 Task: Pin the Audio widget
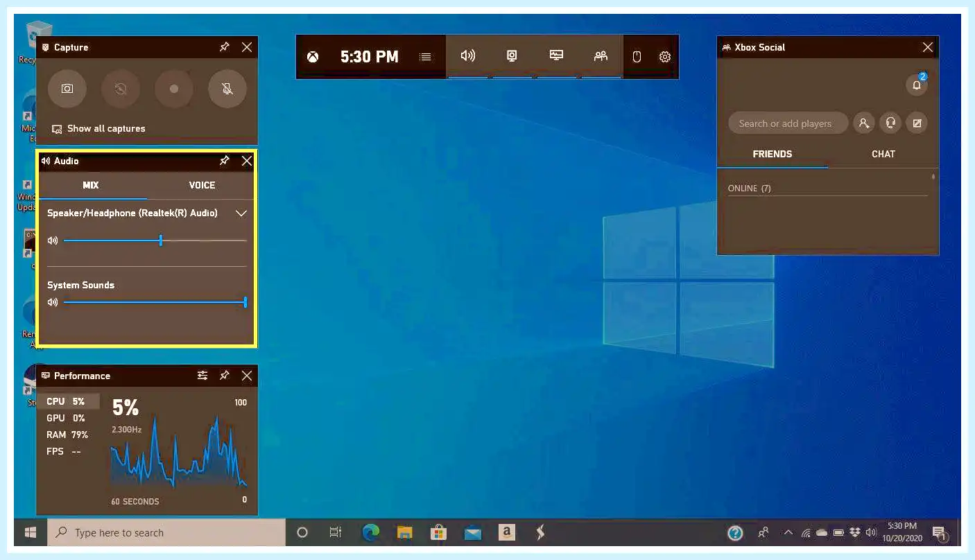click(x=225, y=161)
